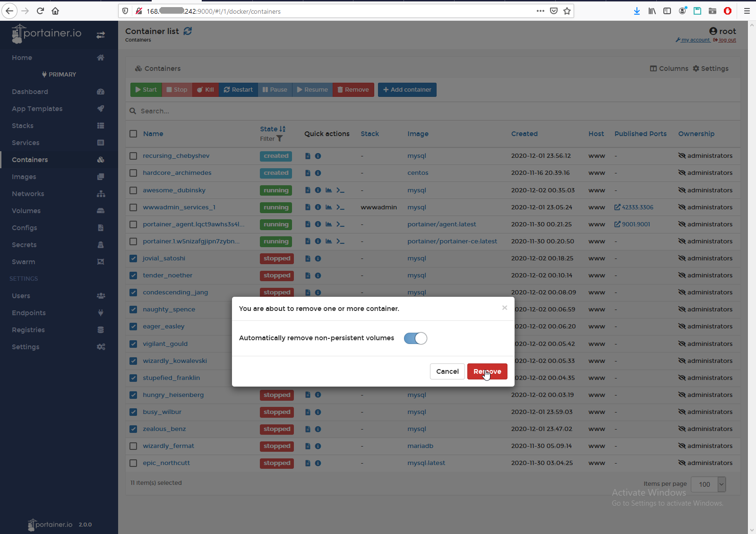Open logs icon for jovial_satoshi
This screenshot has height=534, width=756.
pos(308,258)
